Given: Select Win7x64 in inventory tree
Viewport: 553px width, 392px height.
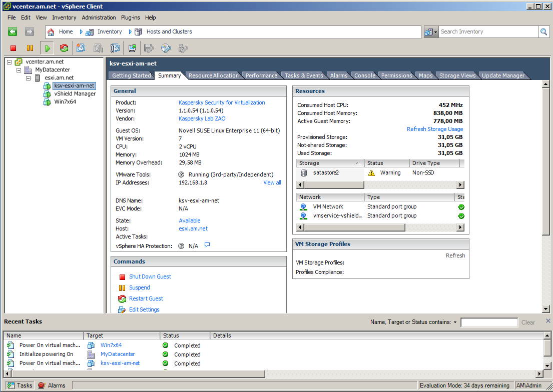Looking at the screenshot, I should click(x=65, y=102).
